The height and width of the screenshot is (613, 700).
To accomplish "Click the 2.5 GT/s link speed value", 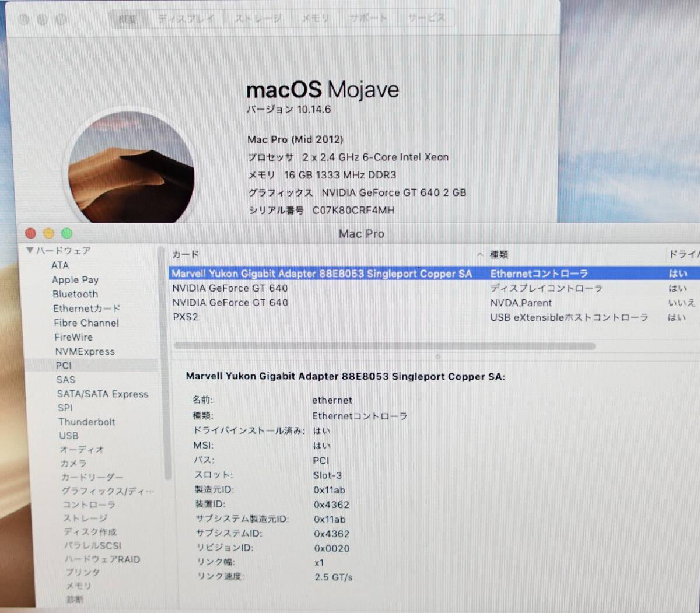I will (x=334, y=577).
